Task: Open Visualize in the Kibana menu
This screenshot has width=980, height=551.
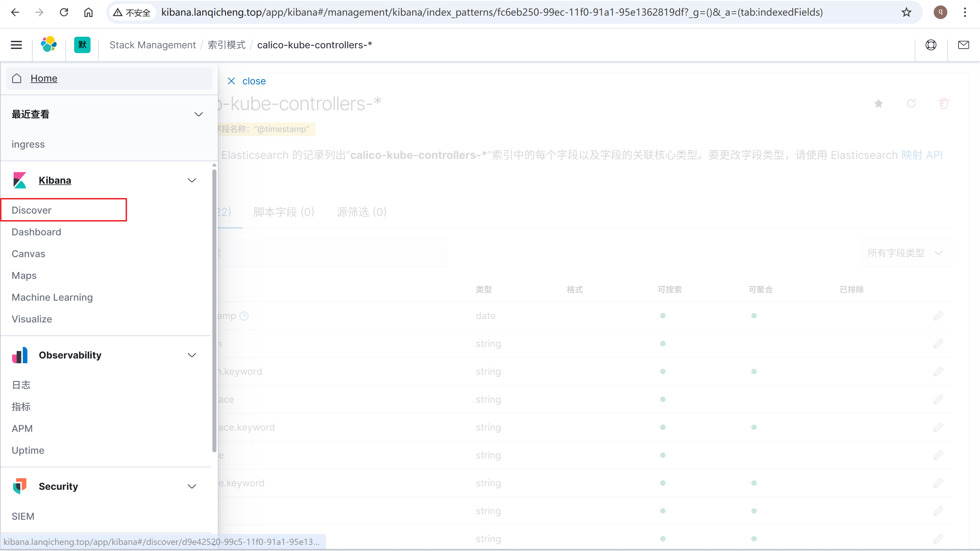Action: pyautogui.click(x=32, y=319)
